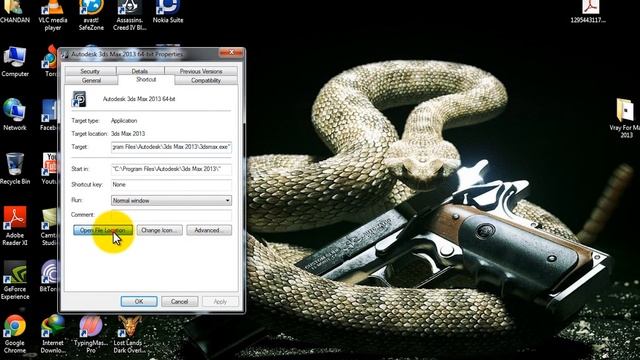The image size is (640, 360).
Task: Switch to the General tab
Action: [x=91, y=80]
